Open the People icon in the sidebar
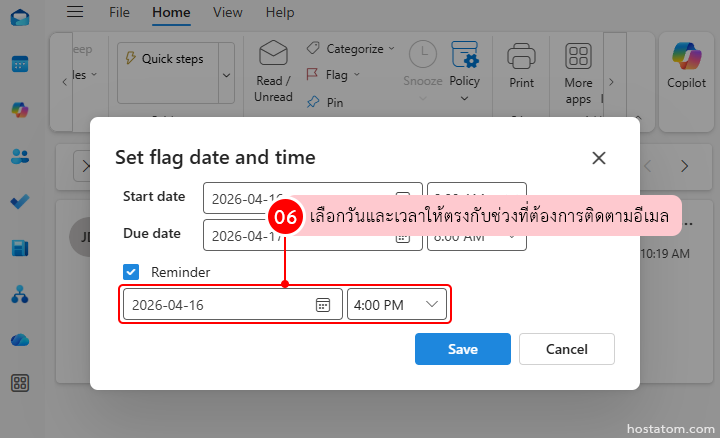Screen dimensions: 720x438 20,156
